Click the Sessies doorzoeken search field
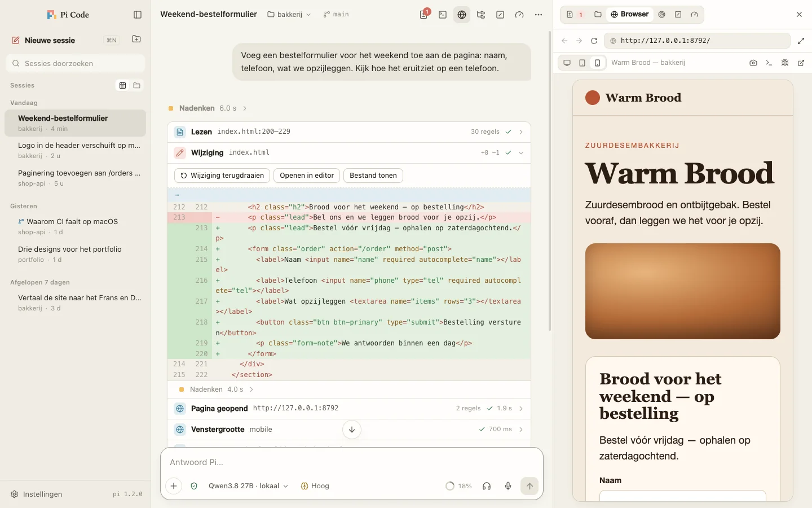Screen dimensions: 812x508 [x=76, y=63]
